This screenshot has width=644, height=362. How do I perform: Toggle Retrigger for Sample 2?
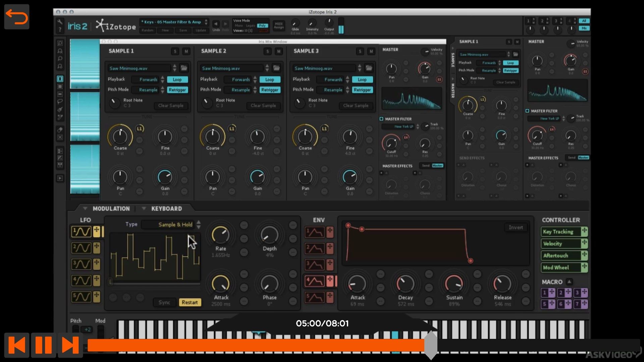click(x=270, y=90)
